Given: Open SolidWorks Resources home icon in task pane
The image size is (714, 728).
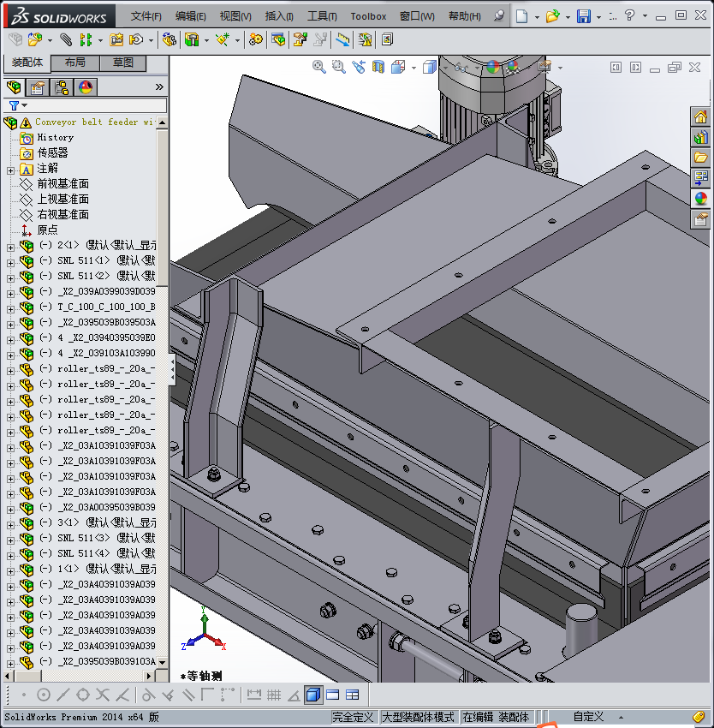Looking at the screenshot, I should (700, 117).
